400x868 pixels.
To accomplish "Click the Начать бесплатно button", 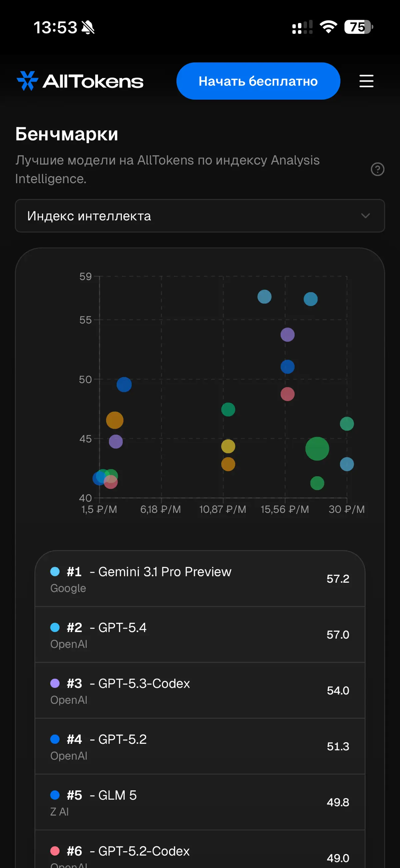I will 258,81.
